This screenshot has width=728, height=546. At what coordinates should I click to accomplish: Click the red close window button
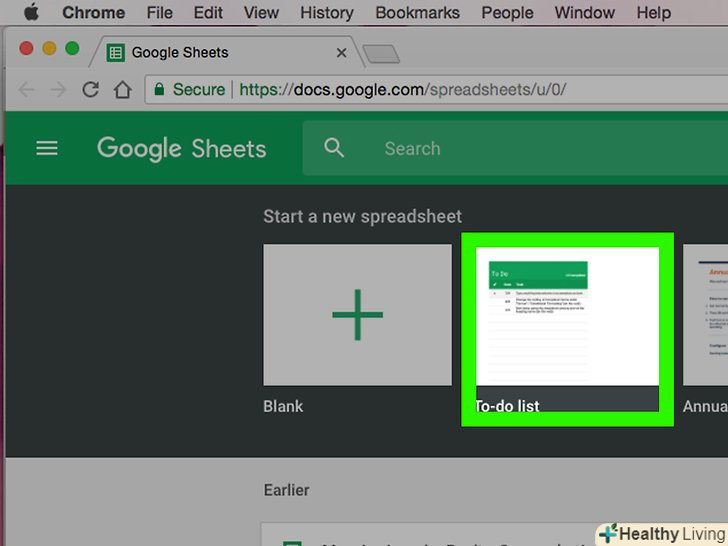coord(26,48)
